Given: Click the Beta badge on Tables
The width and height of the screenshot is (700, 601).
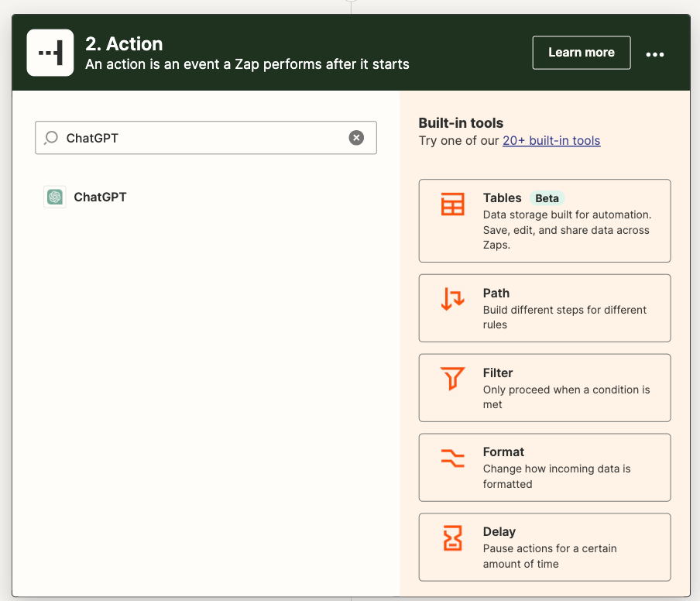Looking at the screenshot, I should [x=547, y=197].
